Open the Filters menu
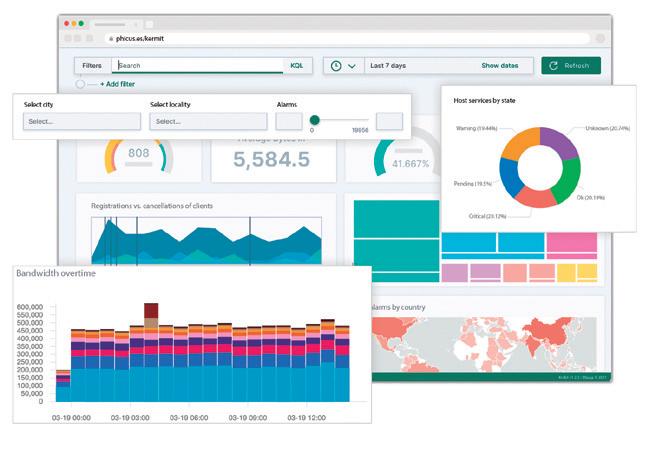Screen dimensions: 669x465 point(92,66)
